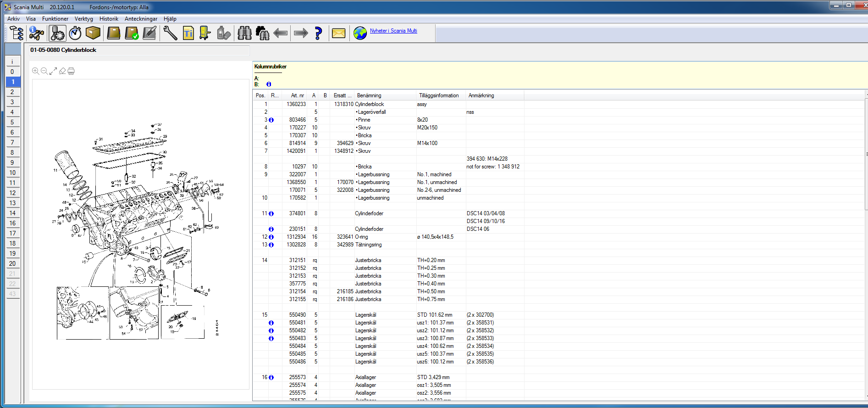
Task: Click the wrench tool icon
Action: click(x=170, y=33)
